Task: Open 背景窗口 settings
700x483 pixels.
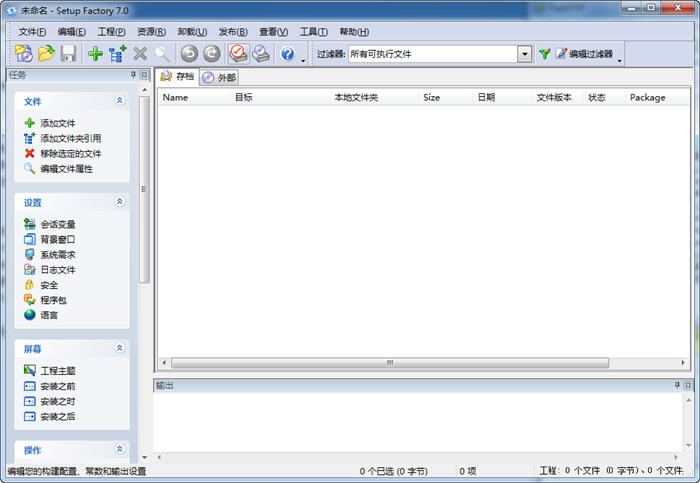Action: click(50, 239)
